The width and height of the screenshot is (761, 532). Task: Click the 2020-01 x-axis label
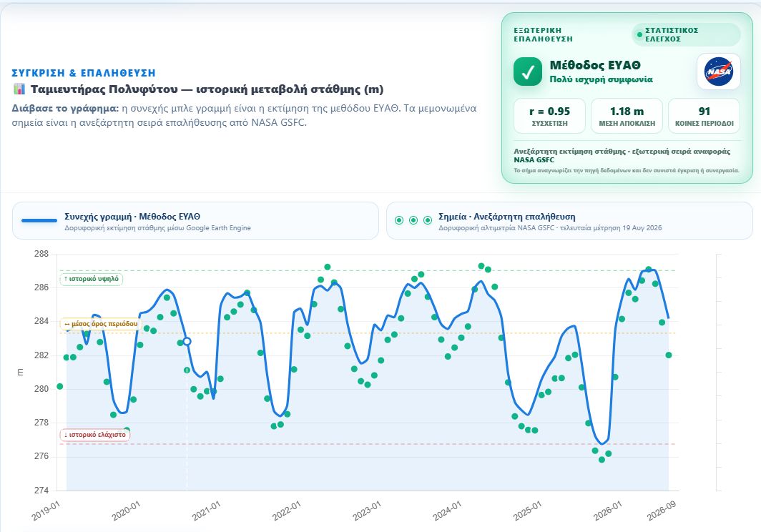pyautogui.click(x=126, y=511)
